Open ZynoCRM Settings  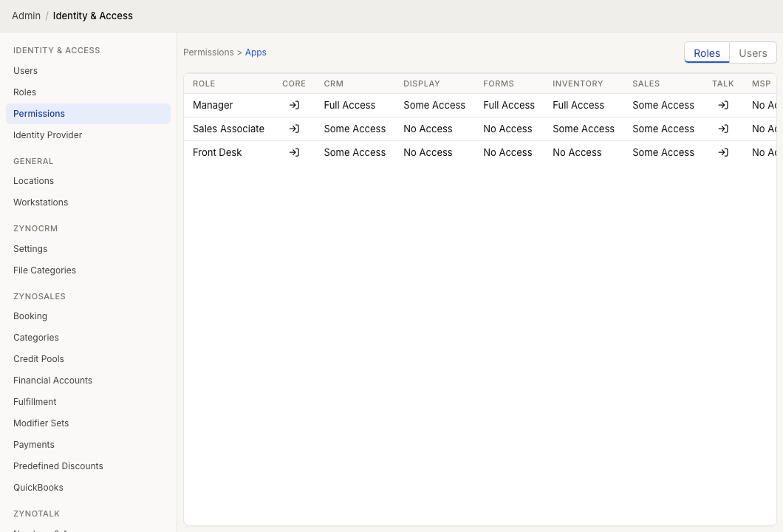pyautogui.click(x=88, y=249)
